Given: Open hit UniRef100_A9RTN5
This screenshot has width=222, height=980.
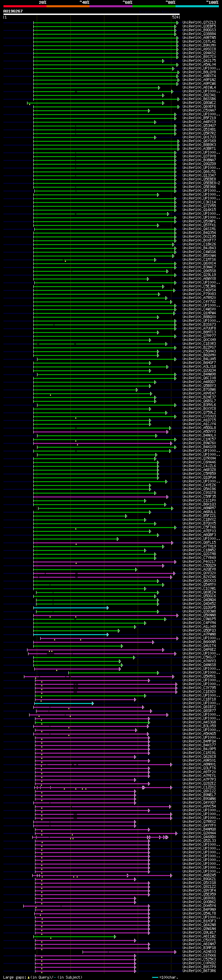Looking at the screenshot, I should [x=199, y=38].
